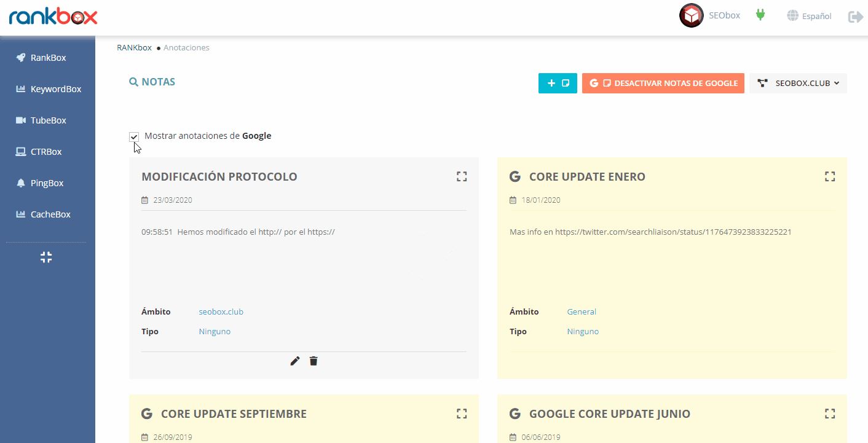Edit the Modificación Protocolo note with pencil
868x443 pixels.
tap(295, 361)
